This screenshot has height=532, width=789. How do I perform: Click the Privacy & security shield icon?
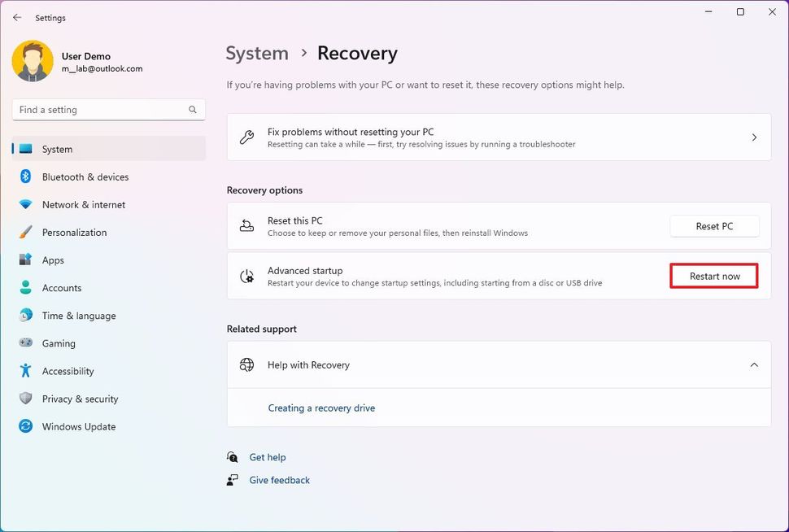coord(25,399)
